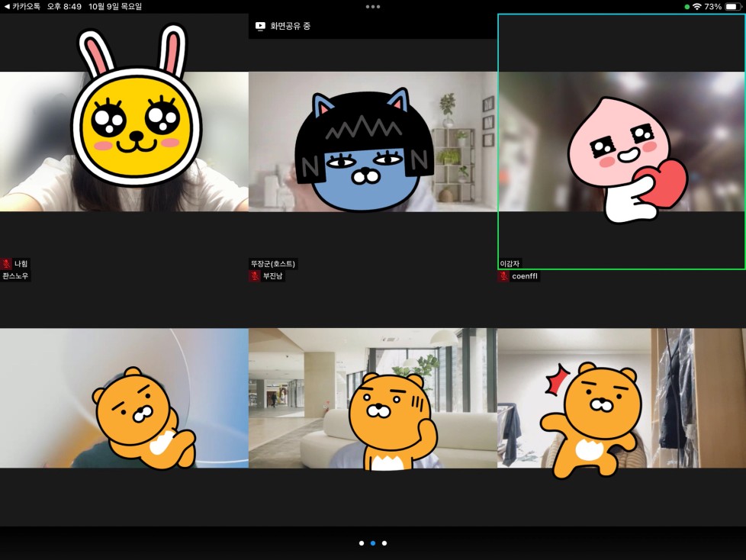This screenshot has width=746, height=560.
Task: Go to the first gallery page dot
Action: click(x=362, y=543)
